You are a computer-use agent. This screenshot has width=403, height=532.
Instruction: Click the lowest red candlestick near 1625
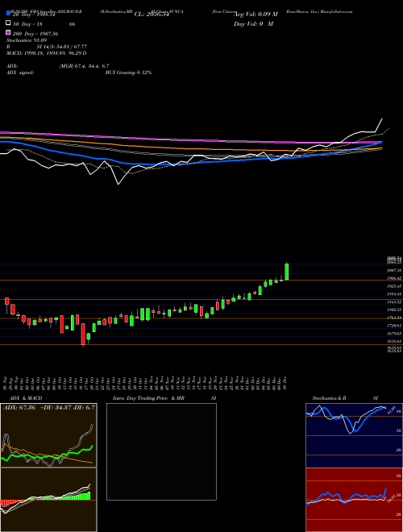tap(83, 335)
